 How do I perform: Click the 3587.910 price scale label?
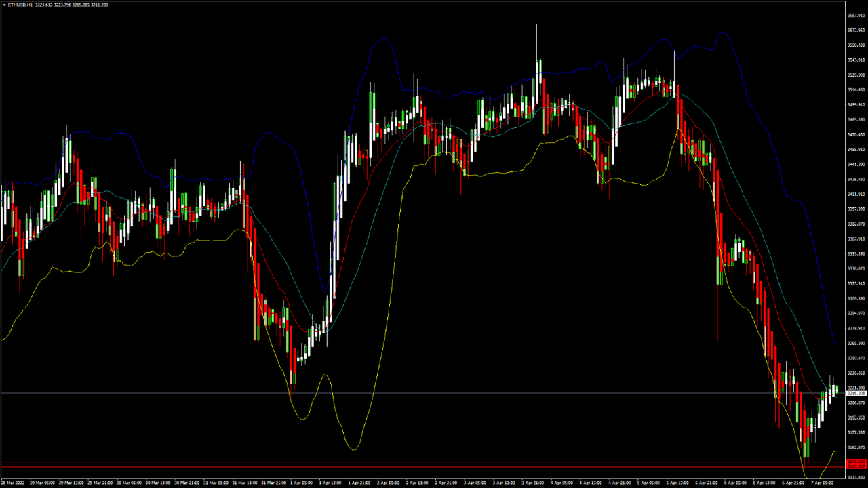tap(856, 15)
